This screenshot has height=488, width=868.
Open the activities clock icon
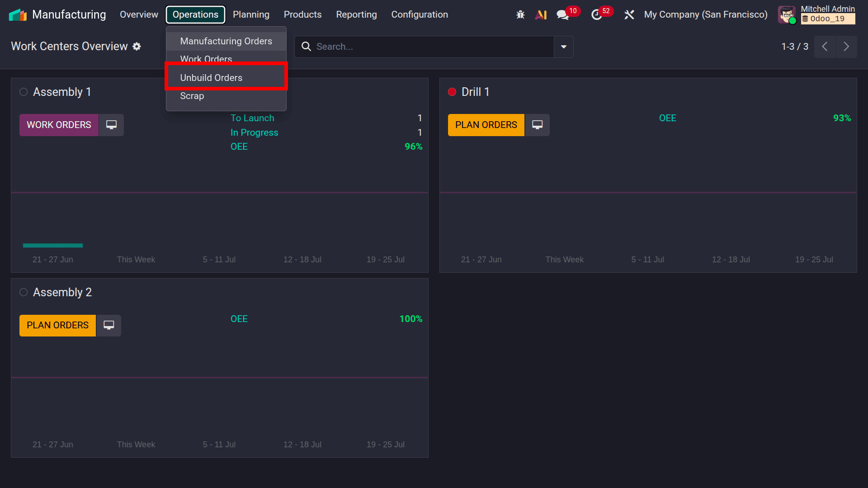[x=597, y=15]
